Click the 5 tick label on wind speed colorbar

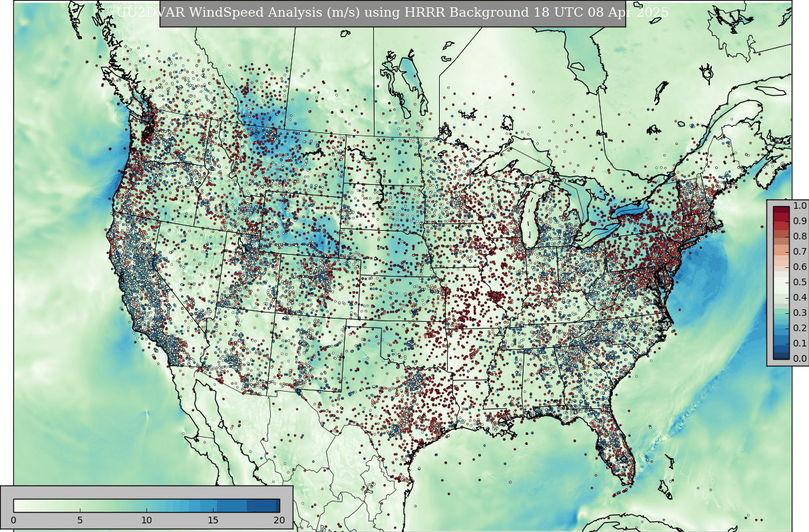(x=80, y=521)
